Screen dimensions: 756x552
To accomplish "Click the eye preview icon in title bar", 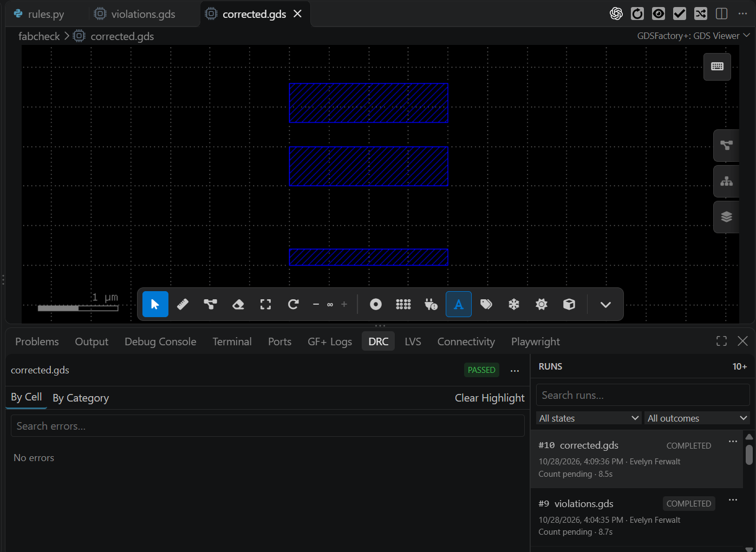I will coord(659,14).
